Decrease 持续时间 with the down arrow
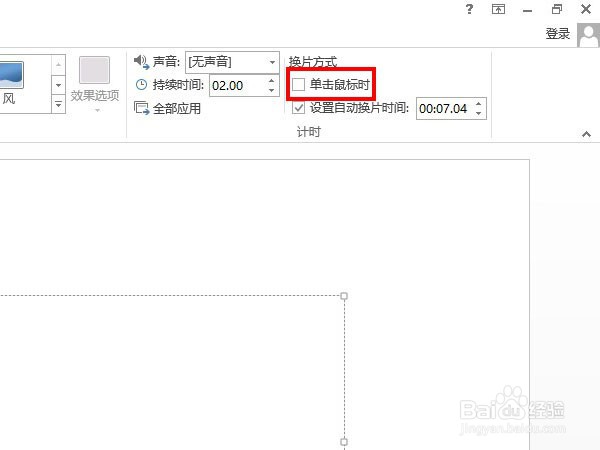Image resolution: width=600 pixels, height=450 pixels. (272, 91)
